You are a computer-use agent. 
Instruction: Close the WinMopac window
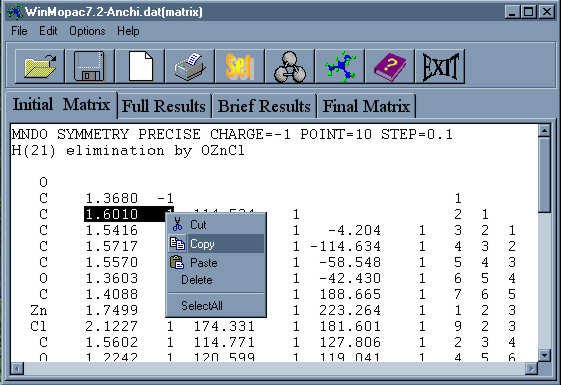pyautogui.click(x=547, y=12)
